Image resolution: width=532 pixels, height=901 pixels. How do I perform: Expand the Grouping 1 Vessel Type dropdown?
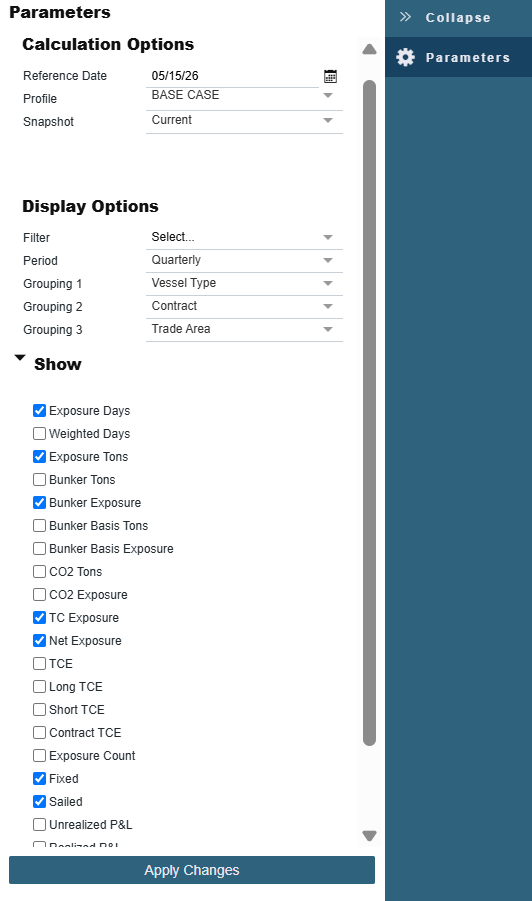click(x=244, y=283)
